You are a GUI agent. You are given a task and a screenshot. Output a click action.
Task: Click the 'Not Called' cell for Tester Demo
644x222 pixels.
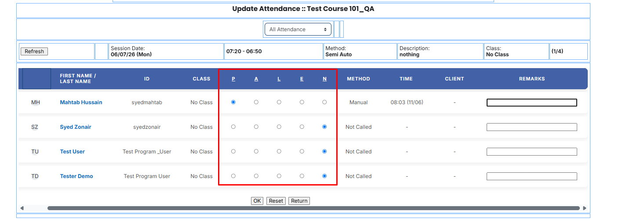coord(359,176)
